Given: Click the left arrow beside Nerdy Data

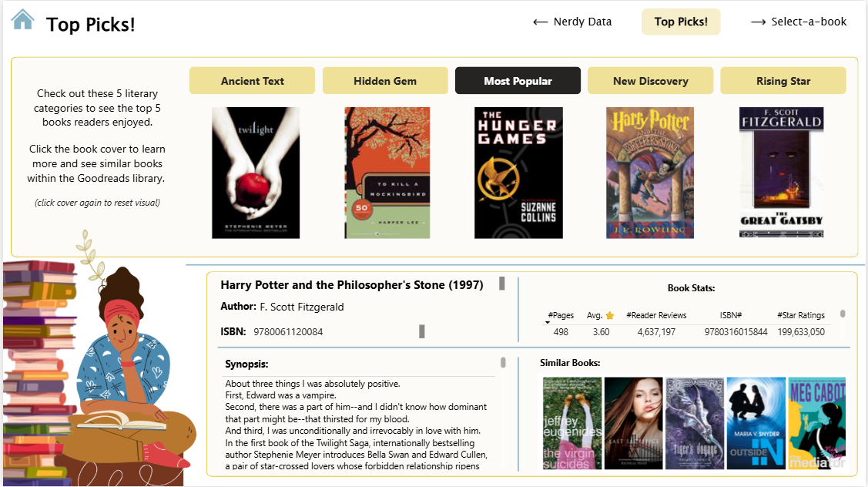Looking at the screenshot, I should point(541,22).
